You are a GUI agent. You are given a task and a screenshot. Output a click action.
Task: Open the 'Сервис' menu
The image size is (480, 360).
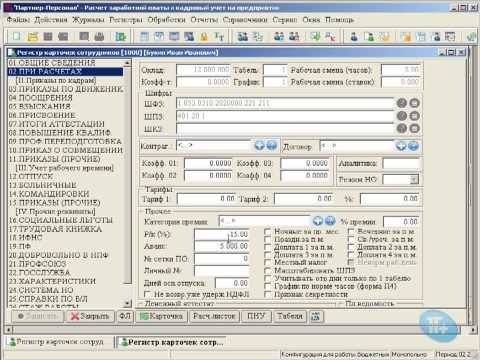tap(285, 20)
